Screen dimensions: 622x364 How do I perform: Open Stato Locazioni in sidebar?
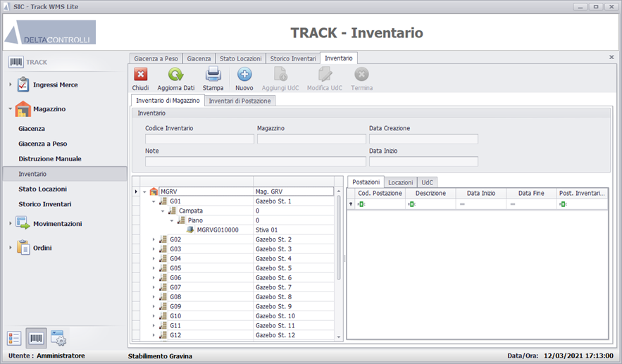click(x=42, y=189)
